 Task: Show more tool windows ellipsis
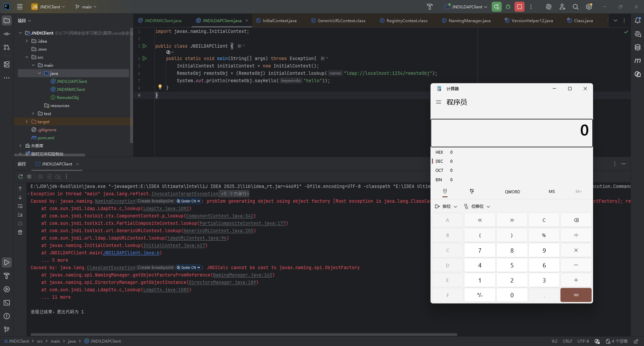7,78
